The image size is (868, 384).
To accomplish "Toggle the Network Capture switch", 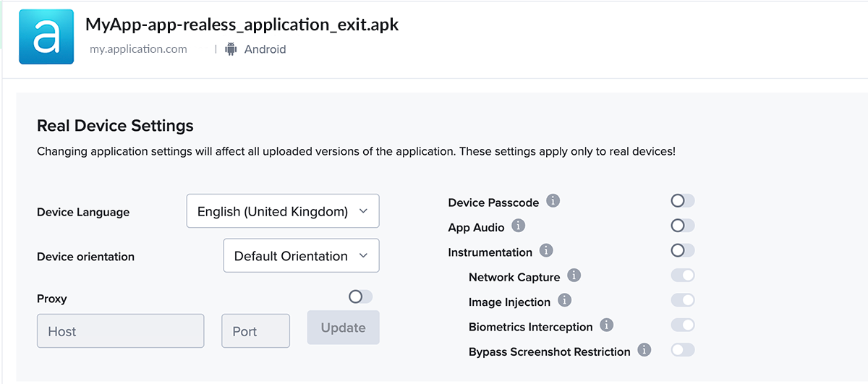I will (682, 276).
